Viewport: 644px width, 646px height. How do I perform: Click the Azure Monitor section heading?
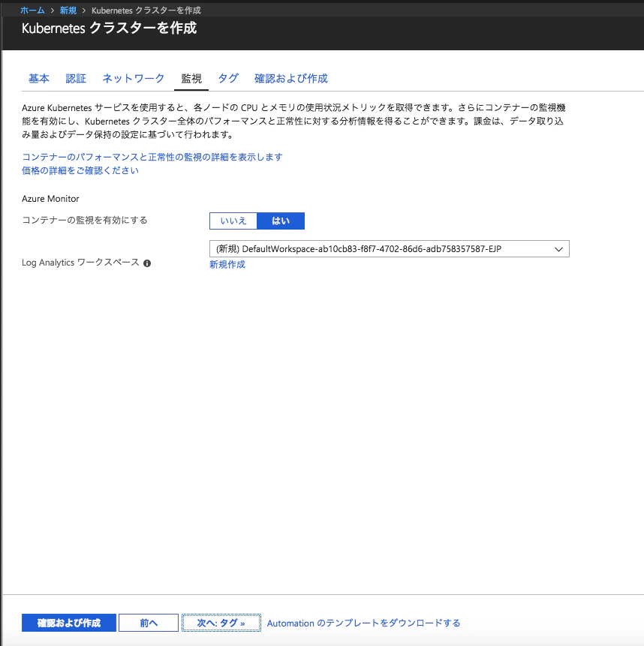[x=50, y=199]
